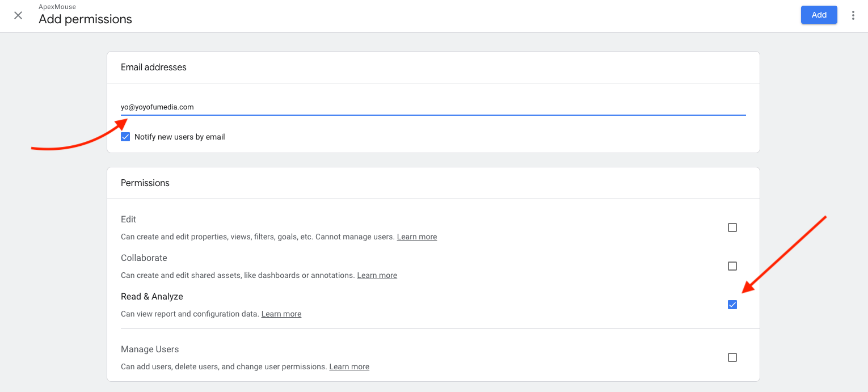
Task: Click the blue Add button
Action: (x=819, y=15)
